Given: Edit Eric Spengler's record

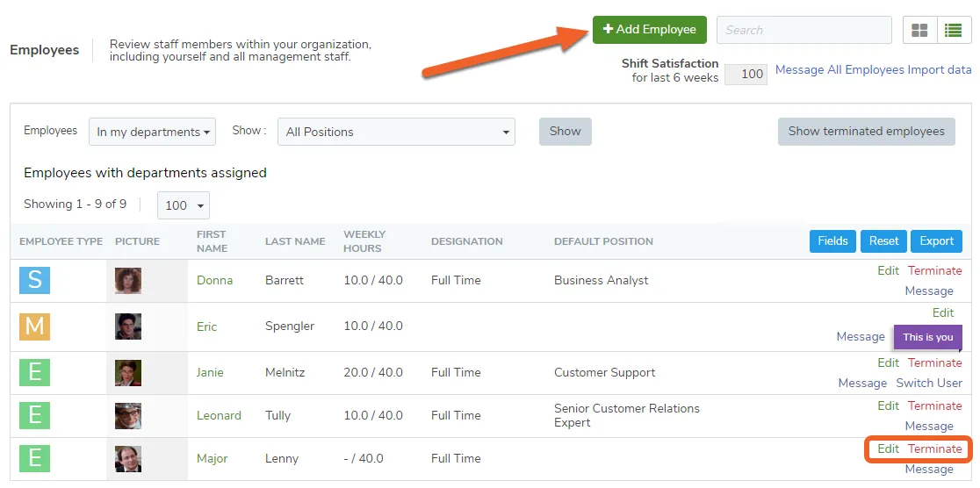Looking at the screenshot, I should pos(943,312).
